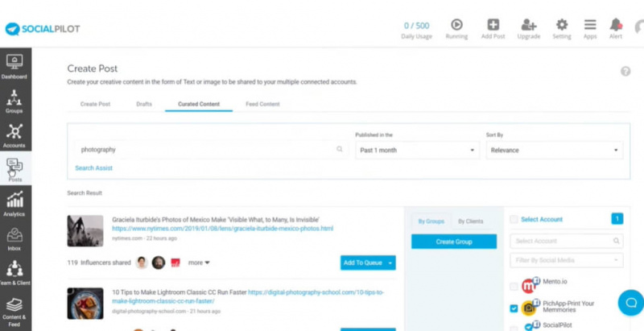644x331 pixels.
Task: Click the selected accounts count badge
Action: [x=617, y=219]
